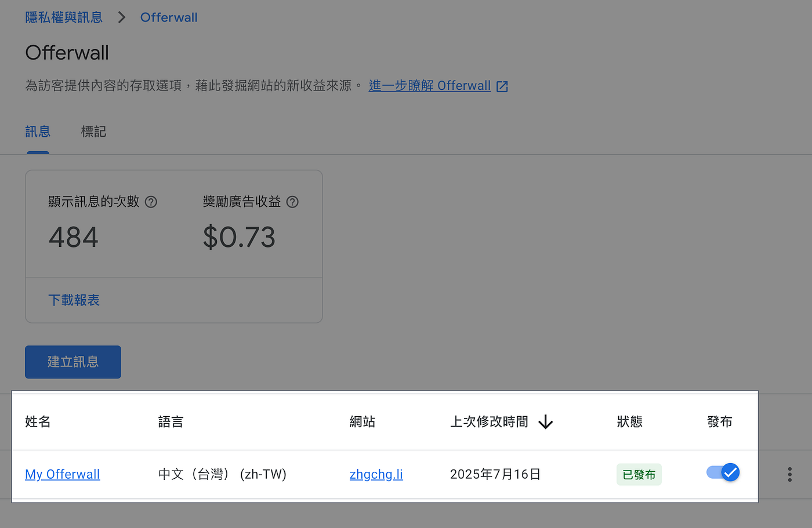This screenshot has width=812, height=528.
Task: Click the help icon beside 顯示訊息的次數
Action: 151,202
